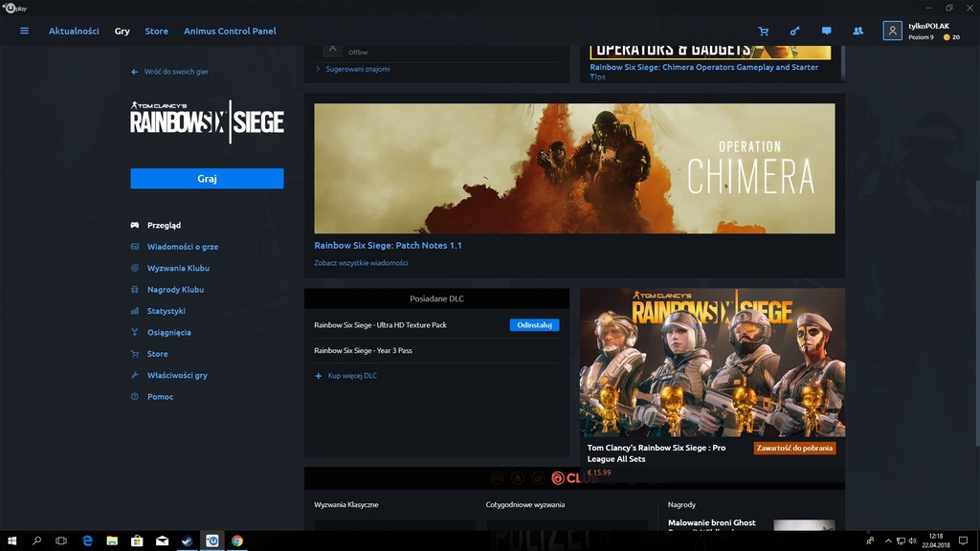Click Zobacz wszystkie wiadomości link
Viewport: 980px width, 551px height.
[361, 263]
